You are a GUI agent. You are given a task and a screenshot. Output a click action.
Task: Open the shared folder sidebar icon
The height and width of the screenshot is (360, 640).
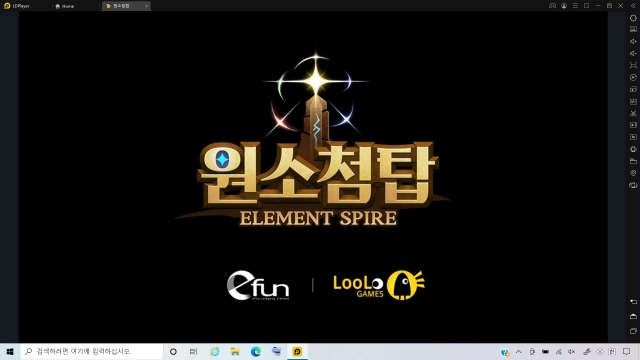633,161
